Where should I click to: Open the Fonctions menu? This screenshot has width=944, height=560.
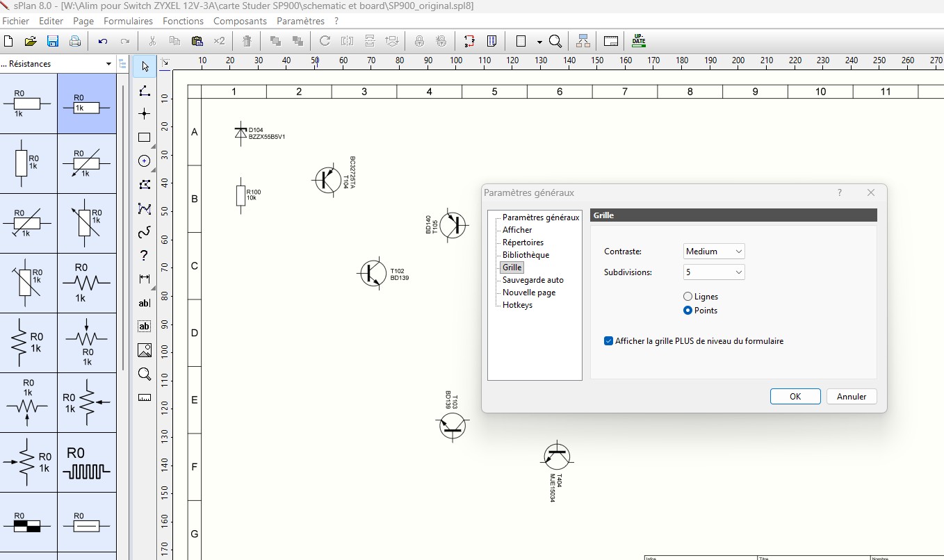pyautogui.click(x=183, y=21)
